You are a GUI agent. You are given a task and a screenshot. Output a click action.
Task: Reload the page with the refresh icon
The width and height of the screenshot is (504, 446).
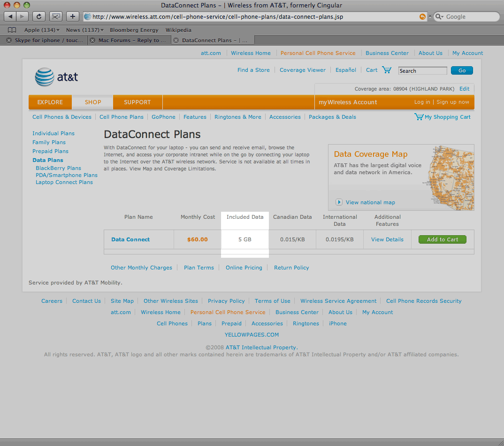(x=39, y=16)
